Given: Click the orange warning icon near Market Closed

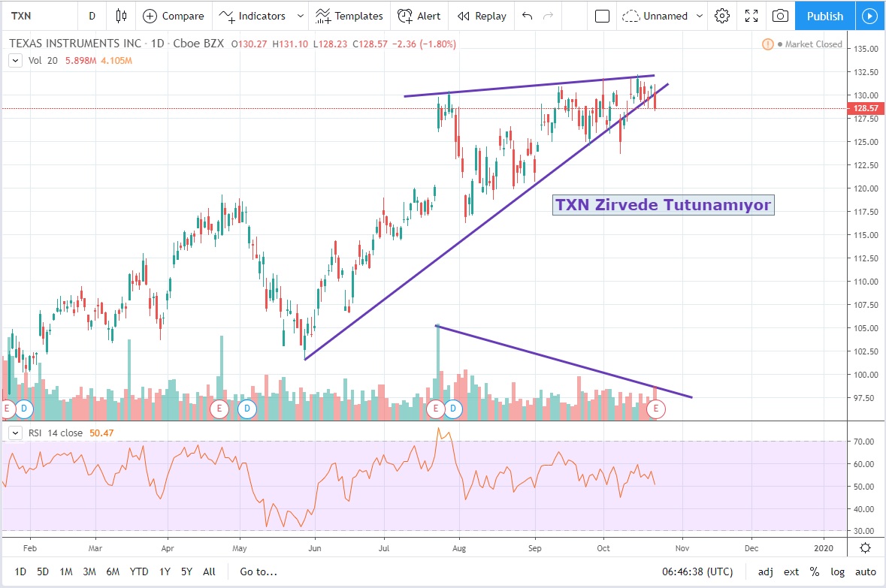Looking at the screenshot, I should tap(767, 44).
